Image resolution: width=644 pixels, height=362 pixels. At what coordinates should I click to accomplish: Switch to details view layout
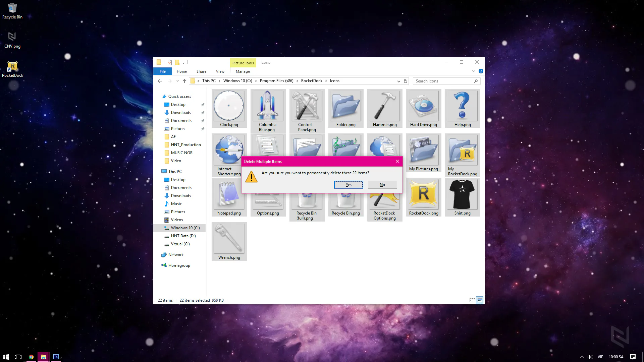coord(472,300)
